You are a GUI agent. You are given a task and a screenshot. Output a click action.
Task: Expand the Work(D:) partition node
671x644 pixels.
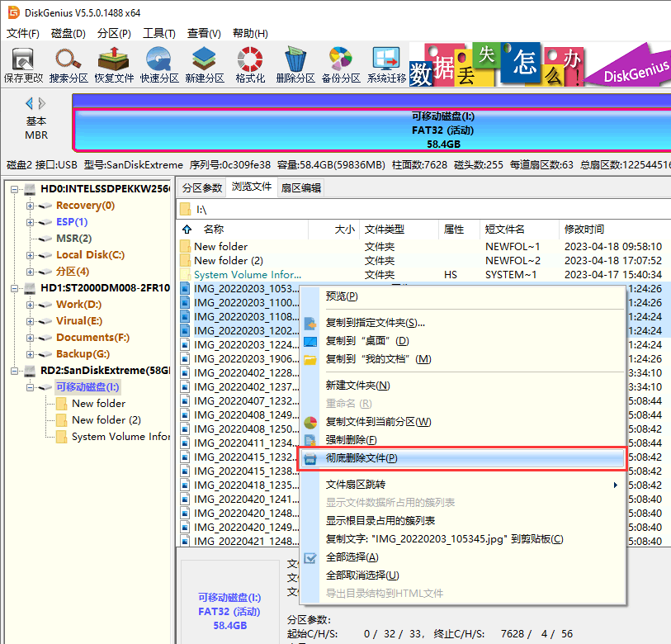(x=30, y=305)
